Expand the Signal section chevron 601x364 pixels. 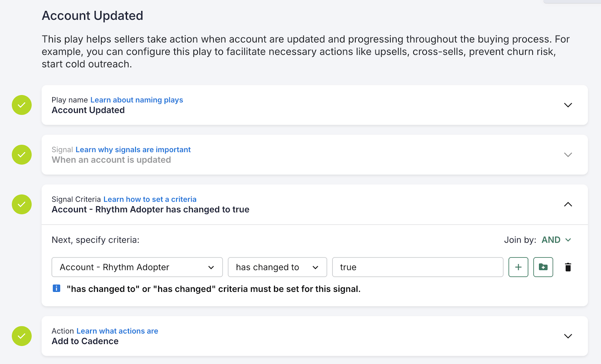(568, 155)
